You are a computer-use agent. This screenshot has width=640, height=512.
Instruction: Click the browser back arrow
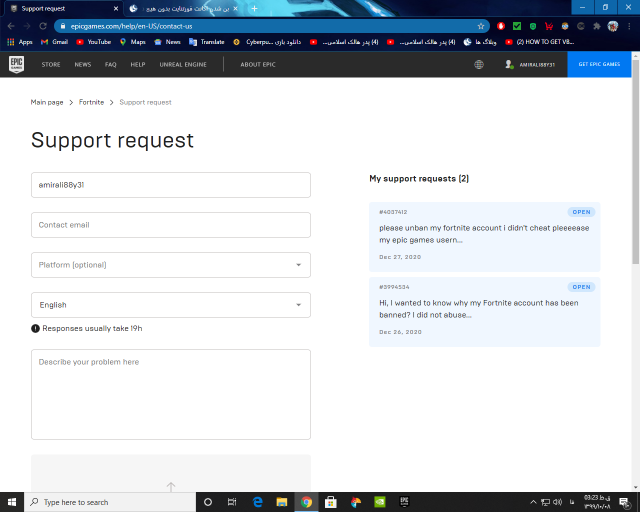coord(11,26)
